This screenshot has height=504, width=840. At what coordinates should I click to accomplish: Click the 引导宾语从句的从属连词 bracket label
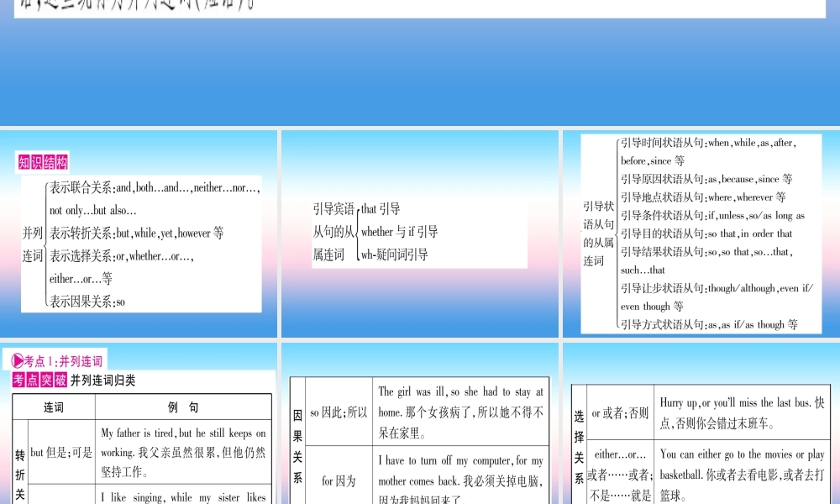[333, 231]
